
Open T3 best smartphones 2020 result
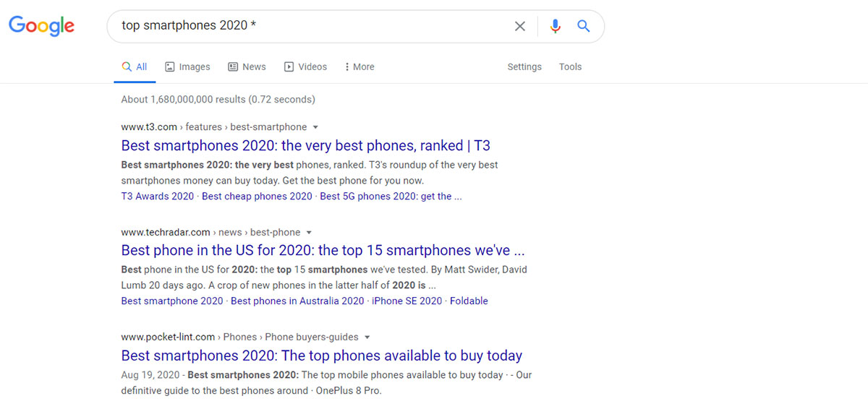[x=305, y=145]
